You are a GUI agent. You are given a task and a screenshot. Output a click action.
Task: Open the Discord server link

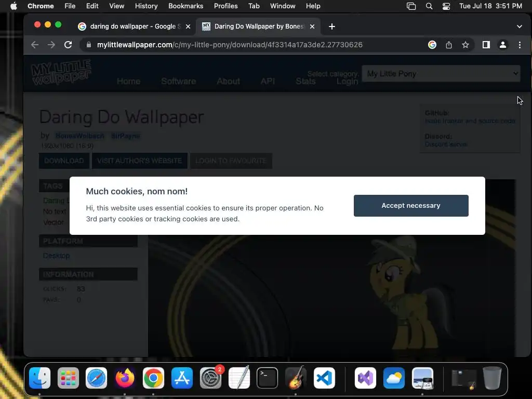(446, 144)
